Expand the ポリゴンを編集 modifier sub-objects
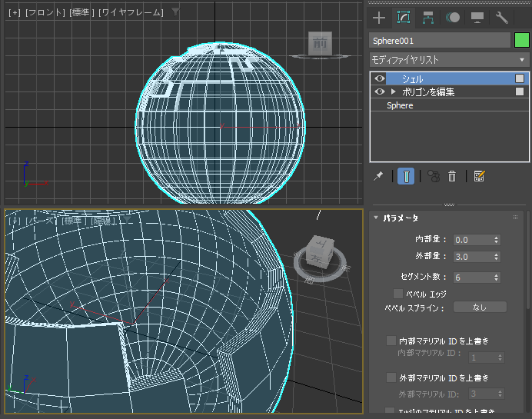Image resolution: width=532 pixels, height=419 pixels. [x=393, y=91]
